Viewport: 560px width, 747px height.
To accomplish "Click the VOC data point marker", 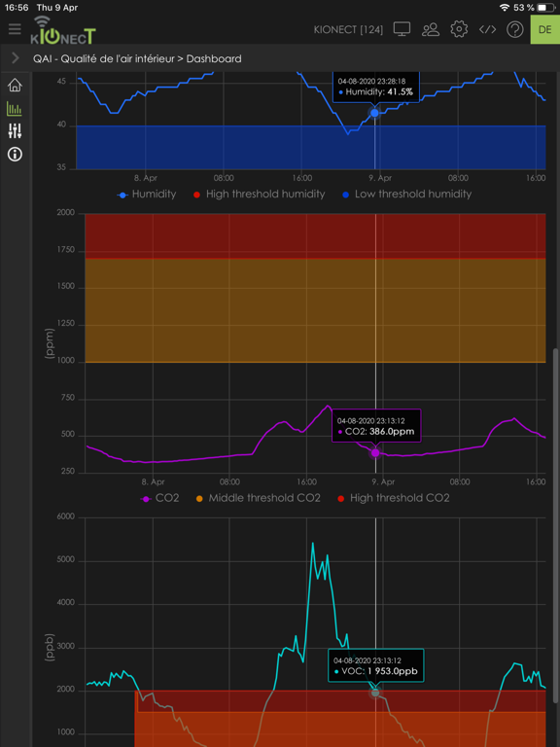I will [375, 693].
